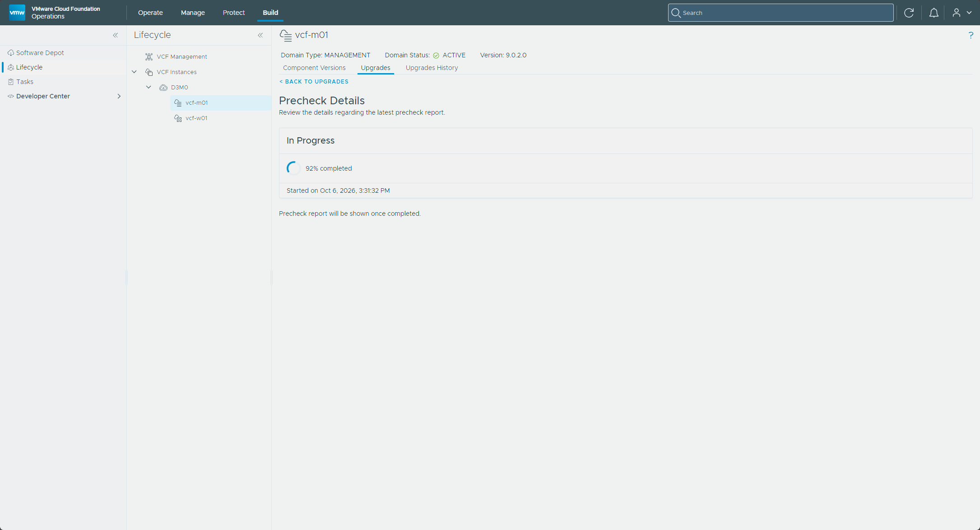Viewport: 980px width, 530px height.
Task: Click Back to Upgrades link
Action: (x=314, y=82)
